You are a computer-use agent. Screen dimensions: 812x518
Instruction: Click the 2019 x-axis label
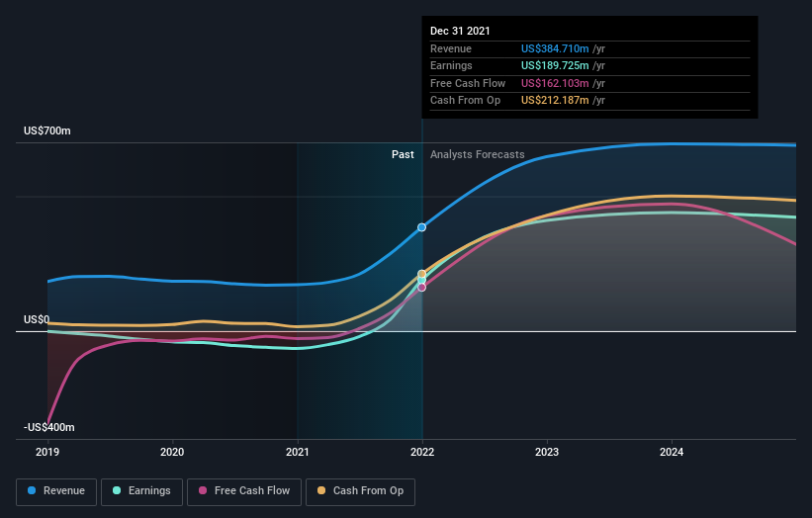click(x=47, y=453)
